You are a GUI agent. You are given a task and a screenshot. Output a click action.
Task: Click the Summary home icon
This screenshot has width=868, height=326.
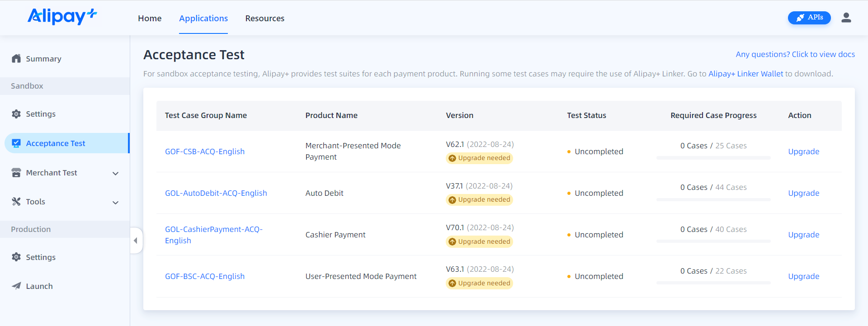pyautogui.click(x=16, y=59)
